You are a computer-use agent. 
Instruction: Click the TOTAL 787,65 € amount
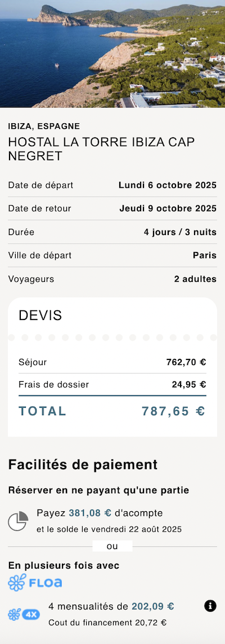(x=173, y=411)
